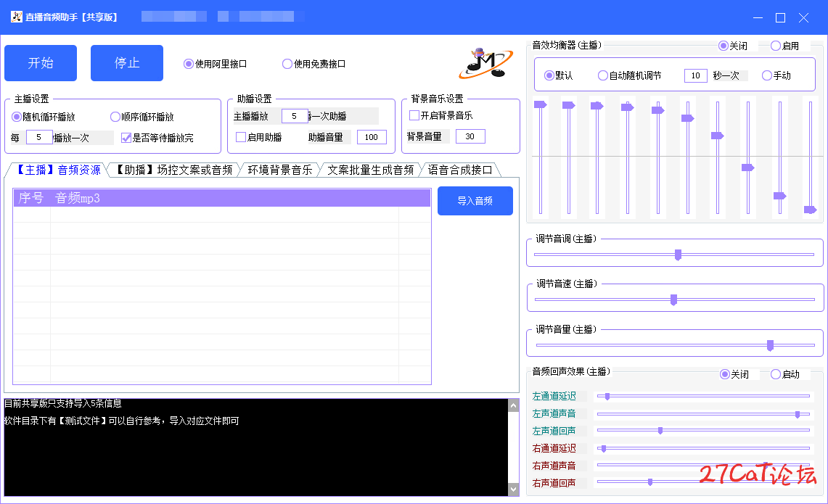Image resolution: width=828 pixels, height=504 pixels.
Task: Minimize the 直播音频助手 window
Action: click(758, 17)
